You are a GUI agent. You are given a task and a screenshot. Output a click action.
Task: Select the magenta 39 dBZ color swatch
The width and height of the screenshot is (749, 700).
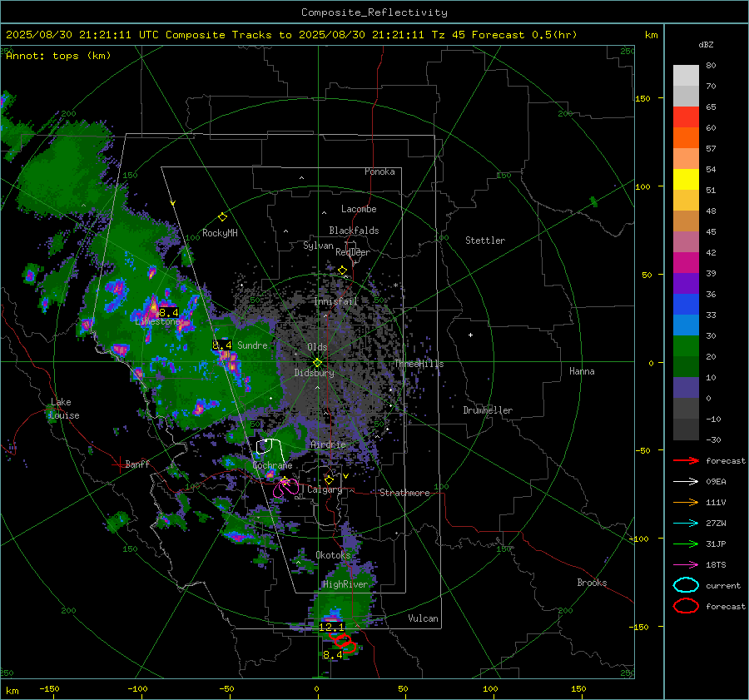pyautogui.click(x=686, y=262)
